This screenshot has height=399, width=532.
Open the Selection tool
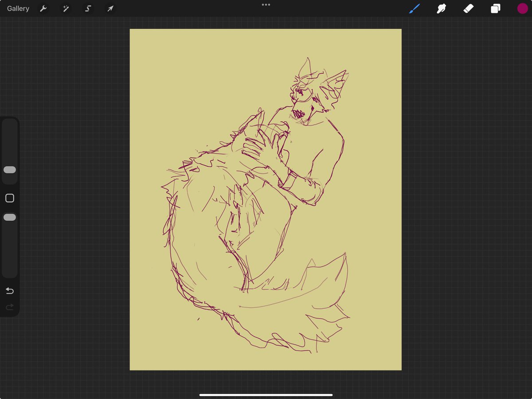pos(88,8)
